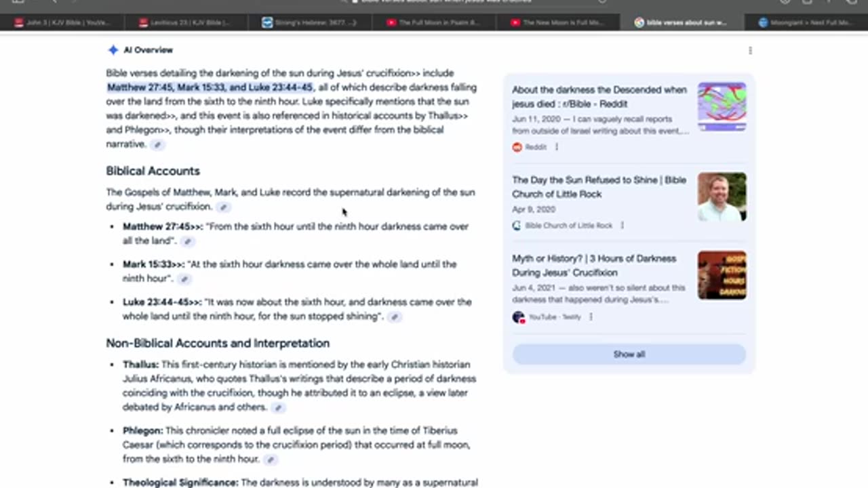Switch to the Leviticus 23 KJV Bible tab
Viewport: 868px width, 488px height.
[186, 22]
